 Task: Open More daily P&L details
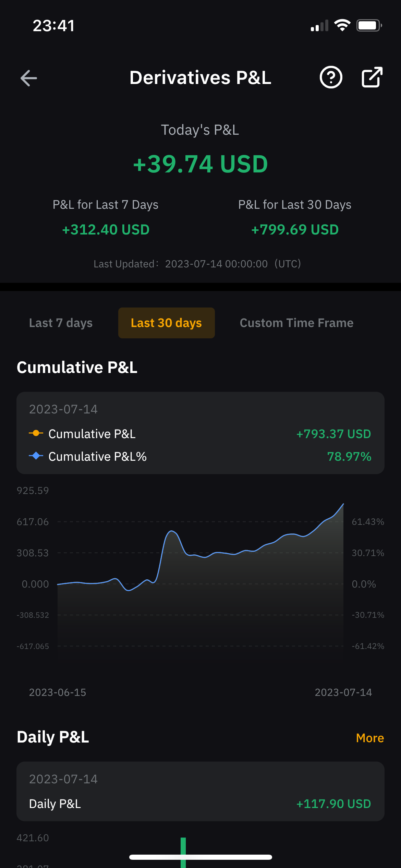click(x=370, y=738)
